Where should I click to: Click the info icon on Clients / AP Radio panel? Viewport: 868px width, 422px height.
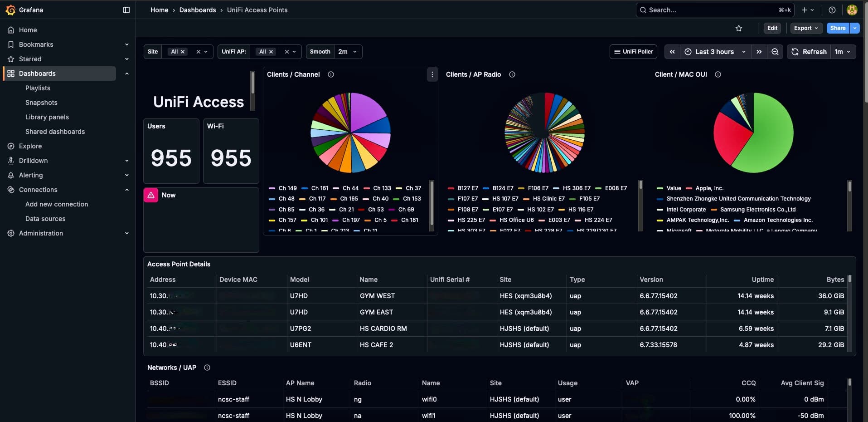point(512,74)
